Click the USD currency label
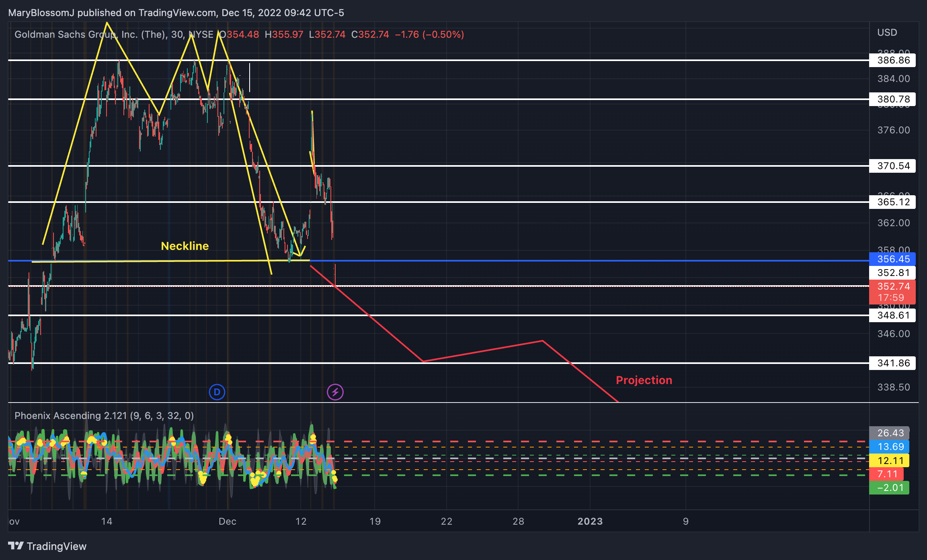Viewport: 927px width, 560px height. click(887, 33)
